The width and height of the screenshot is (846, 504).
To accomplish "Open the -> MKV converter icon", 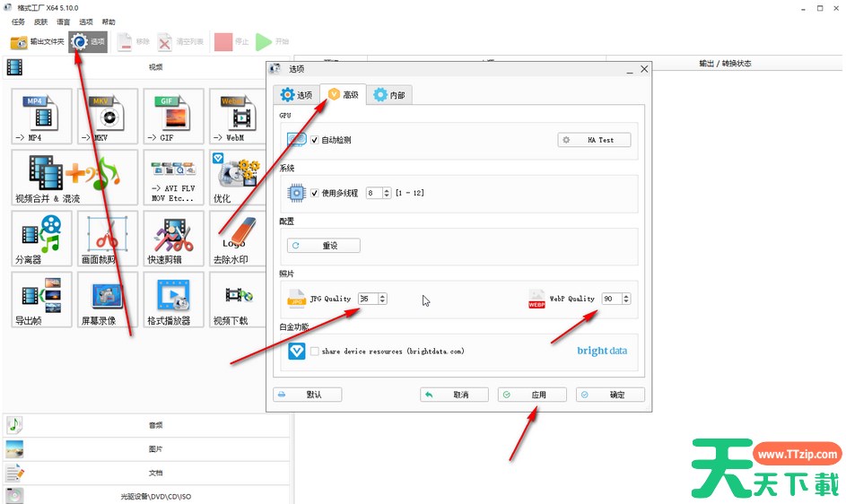I will pos(108,117).
